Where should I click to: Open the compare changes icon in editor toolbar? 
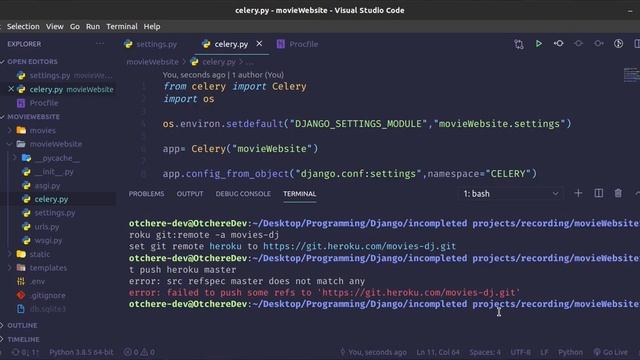click(x=519, y=44)
